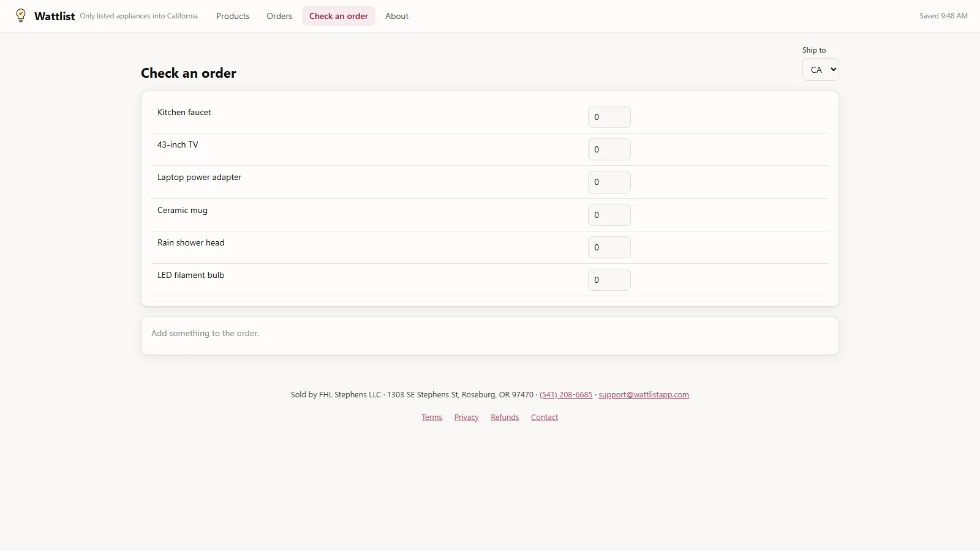Viewport: 980px width, 551px height.
Task: Focus the Rain shower head quantity field
Action: [x=609, y=247]
